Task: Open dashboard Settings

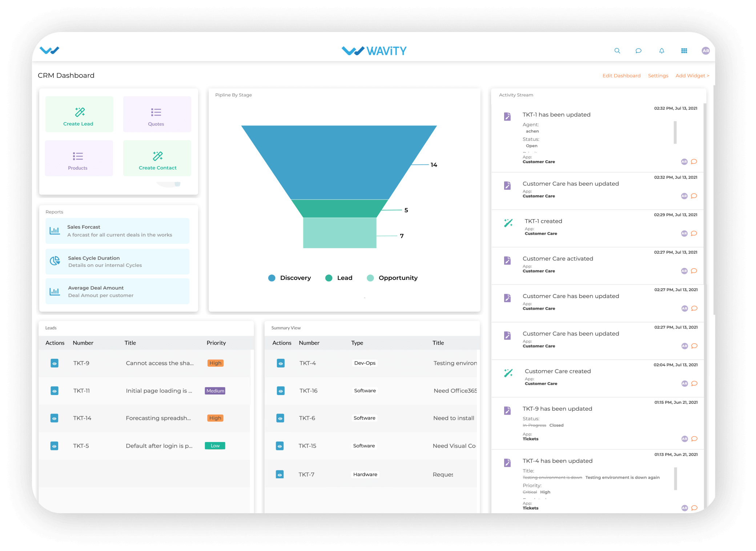Action: (x=658, y=75)
